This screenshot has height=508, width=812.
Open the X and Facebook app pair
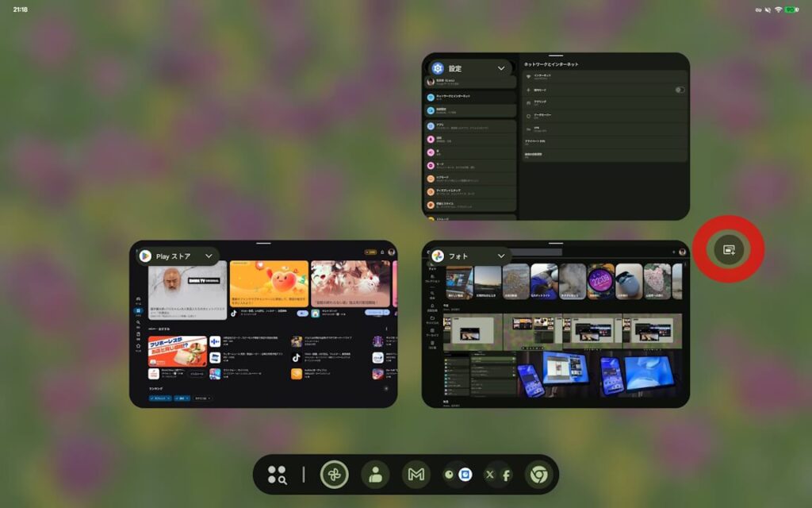click(498, 475)
